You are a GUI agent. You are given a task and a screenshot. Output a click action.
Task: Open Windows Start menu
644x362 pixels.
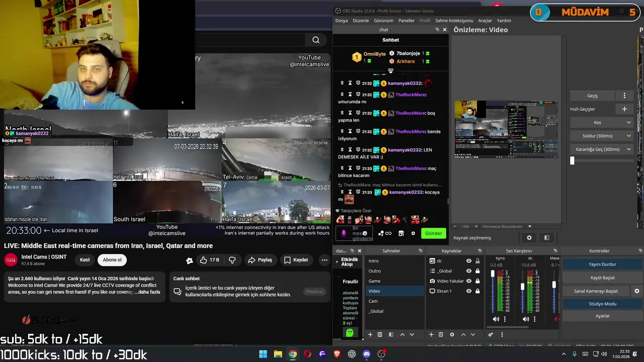tap(263, 354)
